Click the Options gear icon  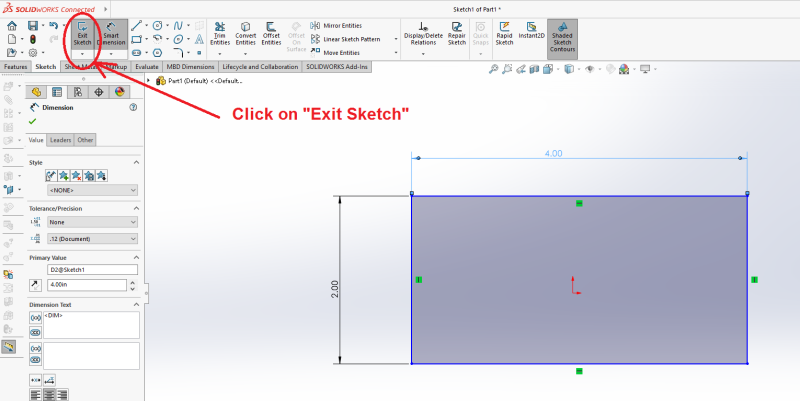(x=33, y=53)
